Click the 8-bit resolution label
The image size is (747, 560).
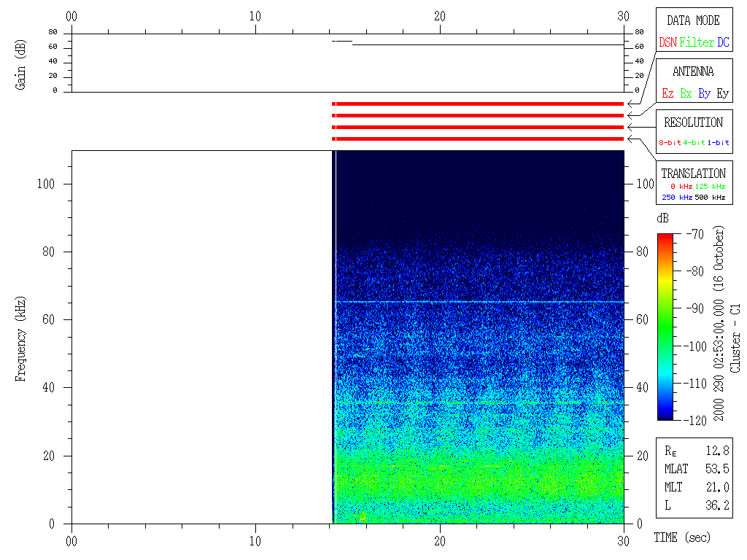pos(670,143)
